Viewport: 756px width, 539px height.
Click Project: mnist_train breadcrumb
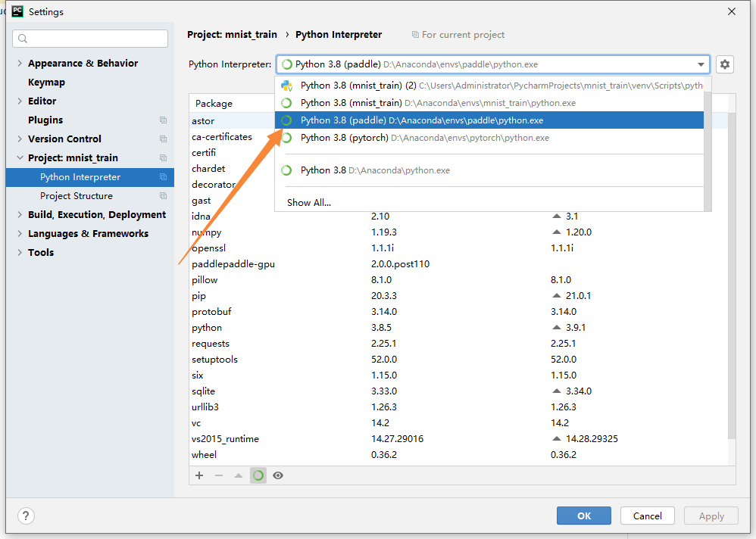pos(232,35)
